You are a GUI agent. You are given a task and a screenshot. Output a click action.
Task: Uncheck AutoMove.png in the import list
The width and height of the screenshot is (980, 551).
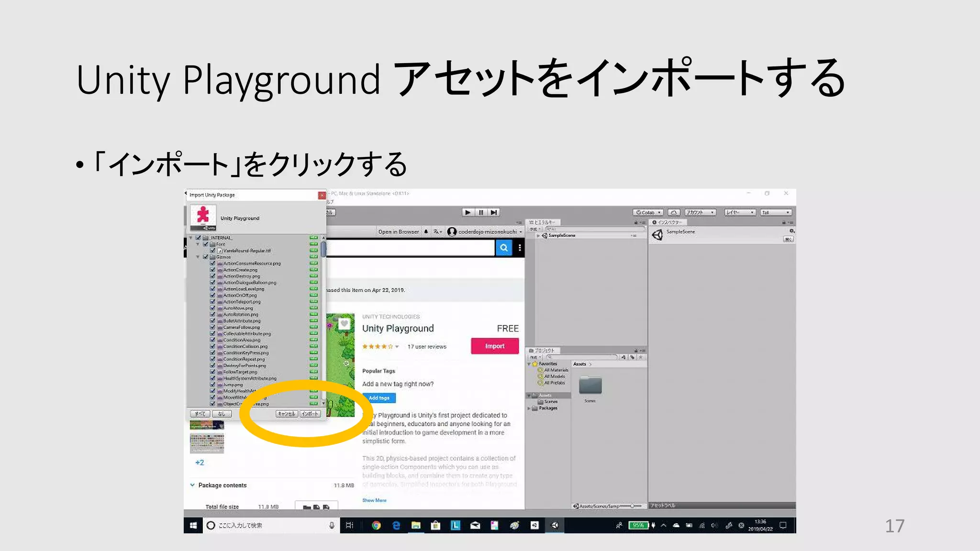click(x=212, y=308)
